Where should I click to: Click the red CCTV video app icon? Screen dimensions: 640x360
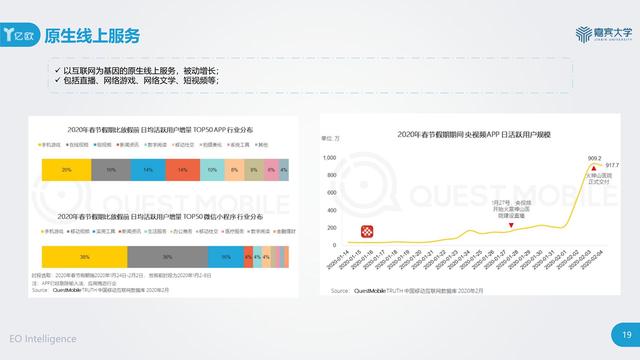[367, 231]
